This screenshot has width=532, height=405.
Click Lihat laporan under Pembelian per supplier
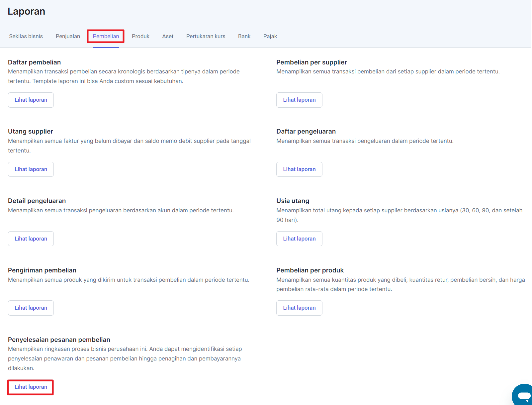pyautogui.click(x=299, y=100)
